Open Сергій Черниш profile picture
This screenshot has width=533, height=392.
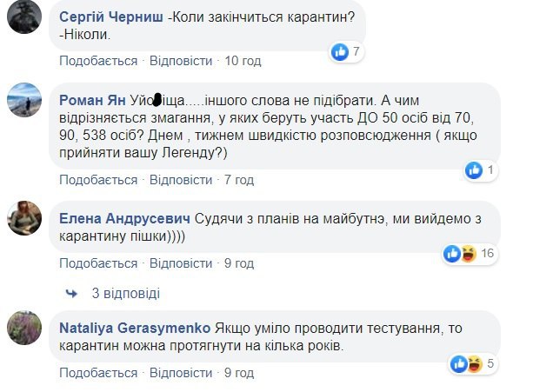click(x=26, y=16)
